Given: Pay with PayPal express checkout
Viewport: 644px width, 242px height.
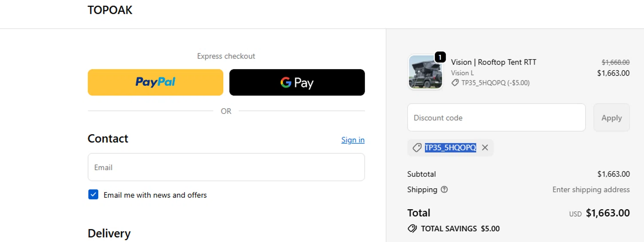Looking at the screenshot, I should (155, 82).
